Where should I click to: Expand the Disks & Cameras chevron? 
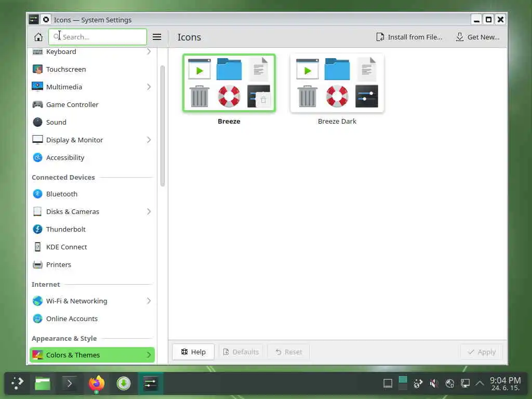pos(149,211)
